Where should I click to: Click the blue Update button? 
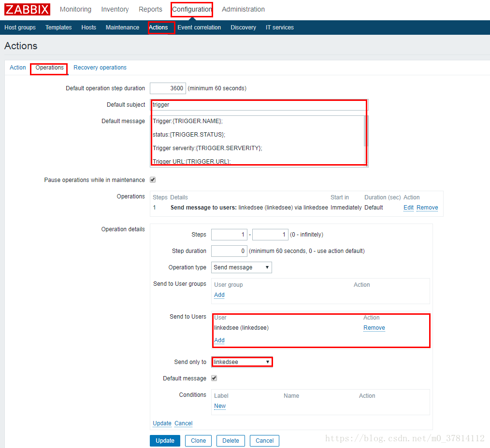click(x=165, y=441)
